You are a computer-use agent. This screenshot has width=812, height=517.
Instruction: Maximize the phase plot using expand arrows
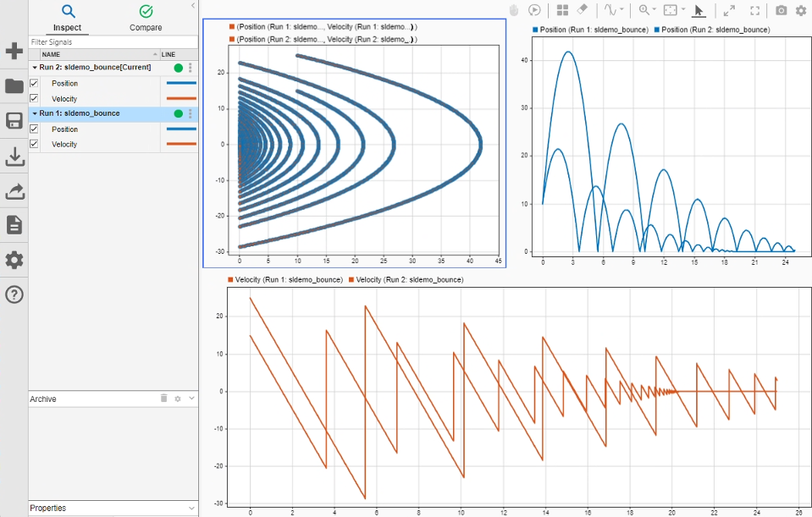(730, 10)
